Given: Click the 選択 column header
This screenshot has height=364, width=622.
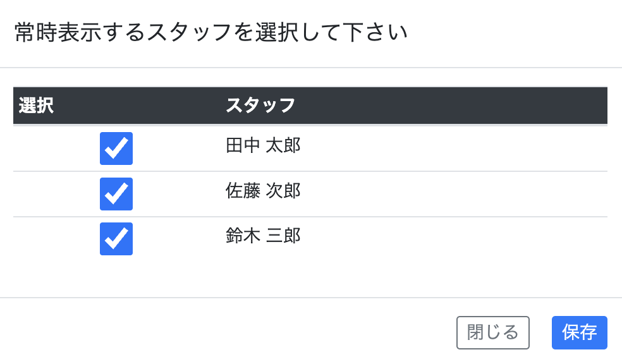Looking at the screenshot, I should [x=37, y=106].
